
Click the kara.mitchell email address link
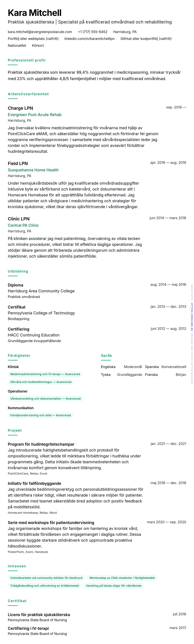[x=40, y=32]
